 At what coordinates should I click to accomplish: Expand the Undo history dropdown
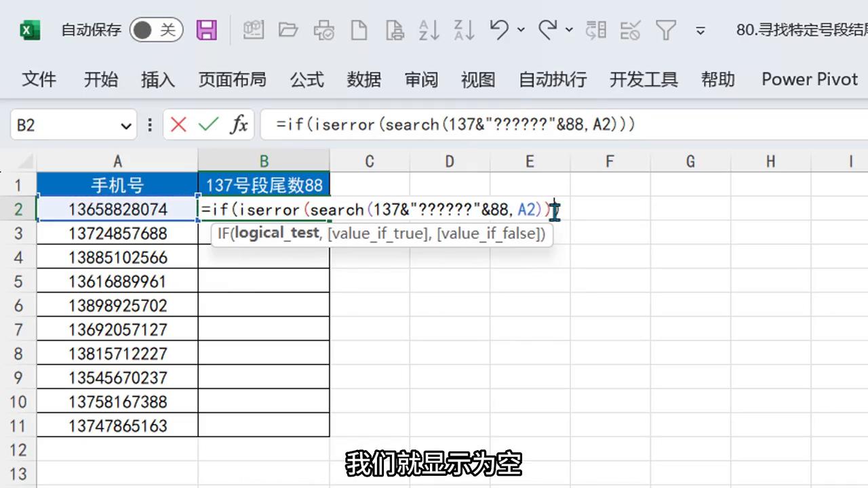coord(521,31)
